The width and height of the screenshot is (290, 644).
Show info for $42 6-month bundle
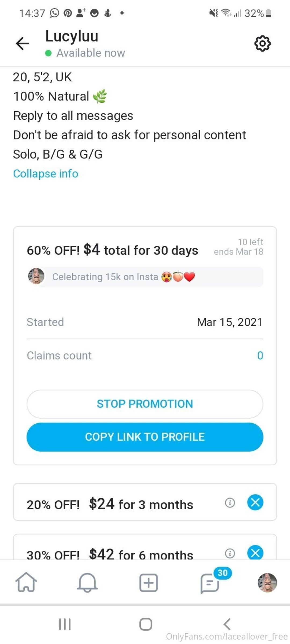click(x=230, y=553)
